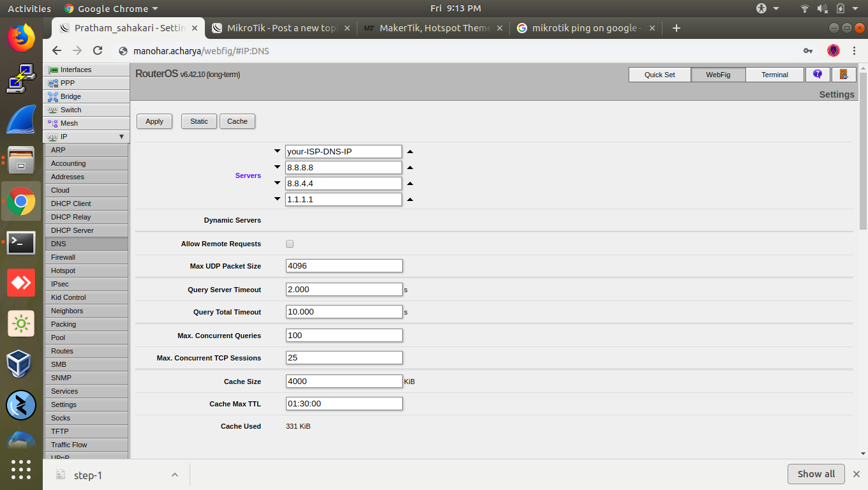Launch PuTTY from the dock
The height and width of the screenshot is (490, 868).
(21, 78)
